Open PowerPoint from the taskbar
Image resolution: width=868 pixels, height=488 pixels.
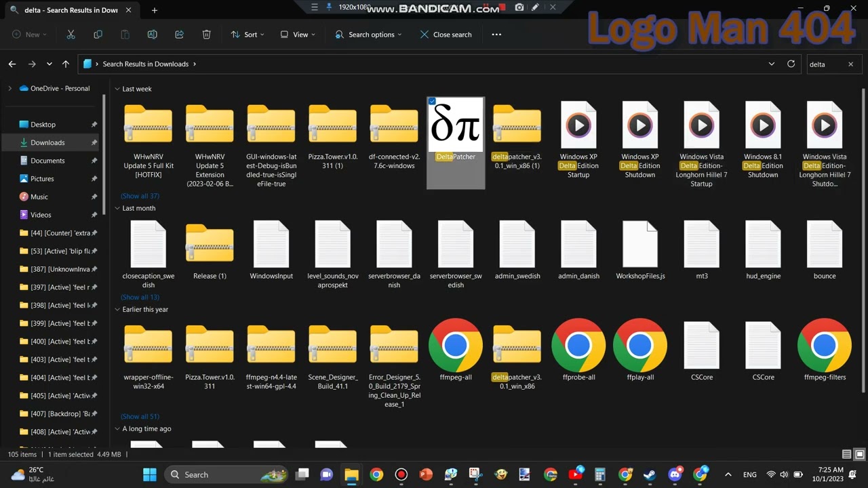coord(426,474)
